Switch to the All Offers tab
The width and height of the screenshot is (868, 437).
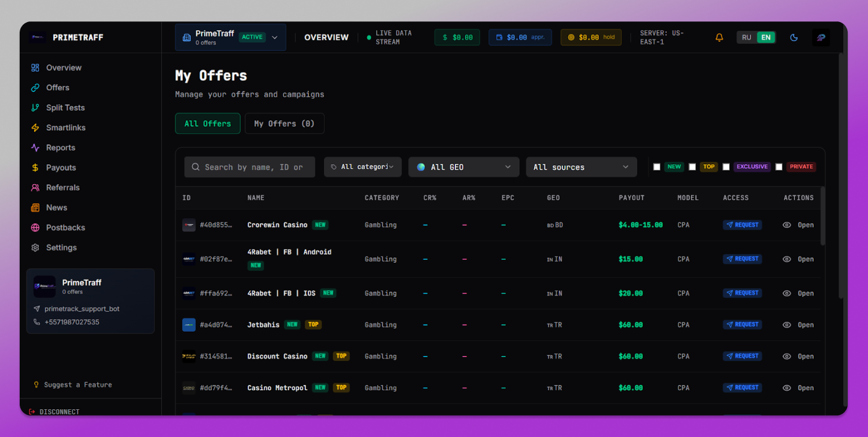tap(208, 123)
